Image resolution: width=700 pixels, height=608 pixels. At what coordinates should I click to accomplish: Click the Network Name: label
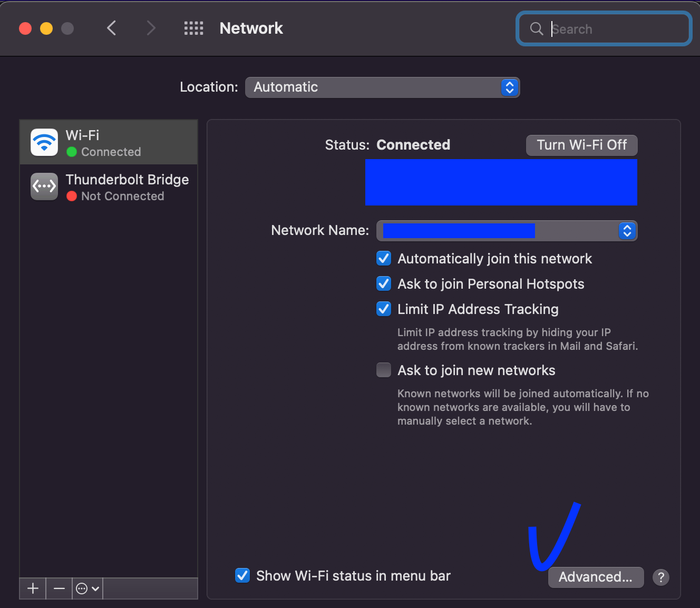click(320, 230)
